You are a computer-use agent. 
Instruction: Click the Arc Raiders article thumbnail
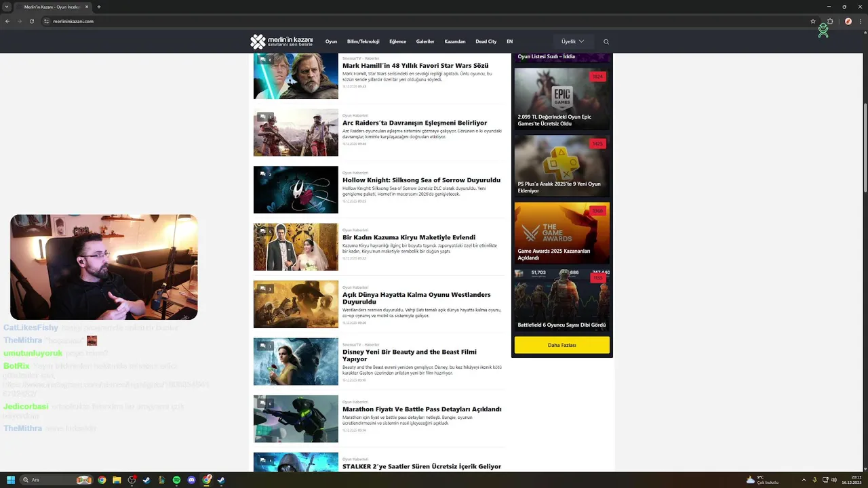(296, 133)
